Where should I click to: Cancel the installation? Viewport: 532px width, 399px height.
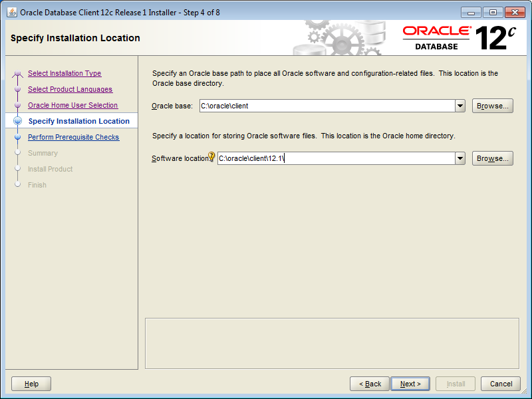coord(501,384)
